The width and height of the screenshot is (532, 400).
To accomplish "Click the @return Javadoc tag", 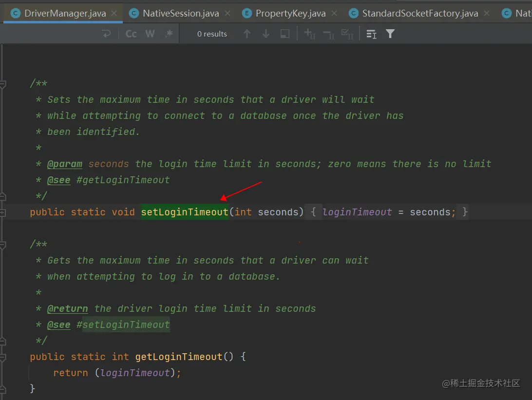I will pyautogui.click(x=68, y=309).
